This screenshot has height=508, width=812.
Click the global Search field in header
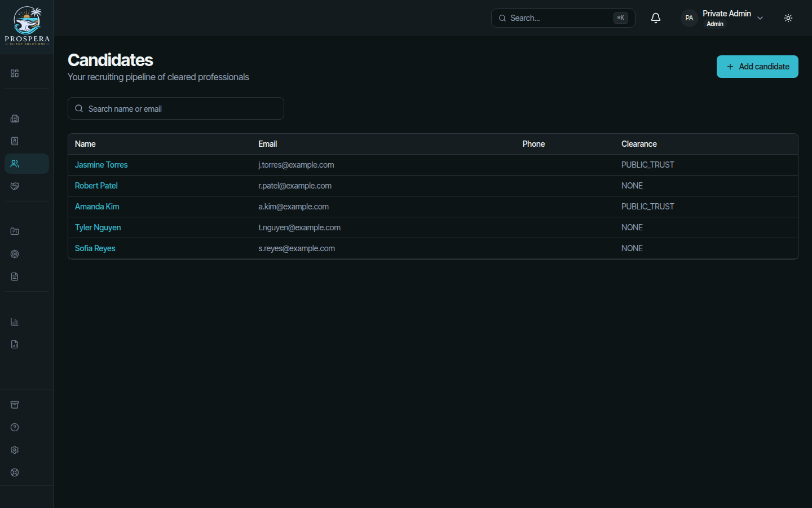(x=563, y=18)
